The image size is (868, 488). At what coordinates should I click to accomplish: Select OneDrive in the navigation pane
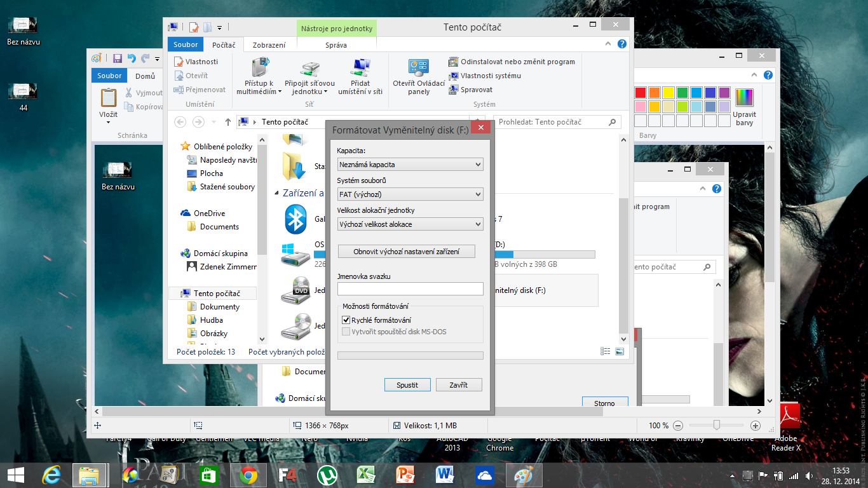click(x=209, y=213)
